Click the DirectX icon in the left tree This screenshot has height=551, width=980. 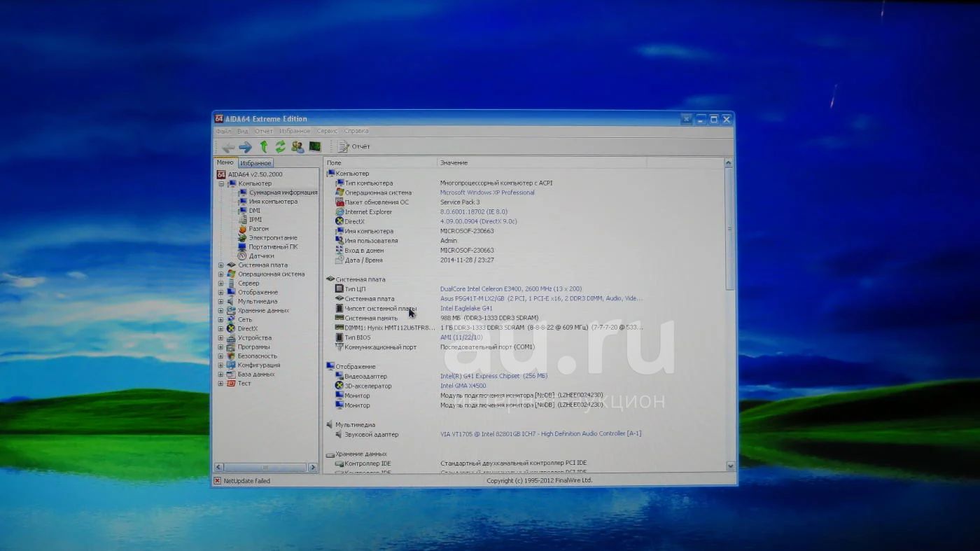tap(231, 328)
